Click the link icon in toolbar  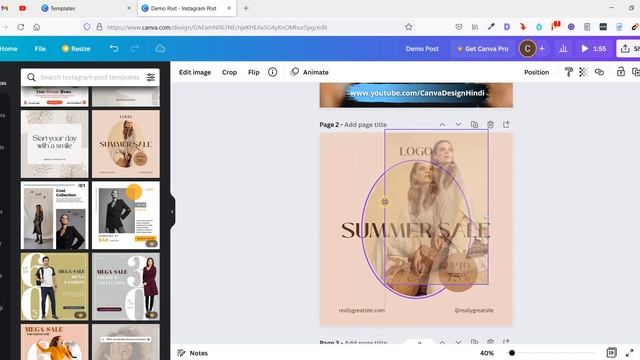(x=599, y=72)
